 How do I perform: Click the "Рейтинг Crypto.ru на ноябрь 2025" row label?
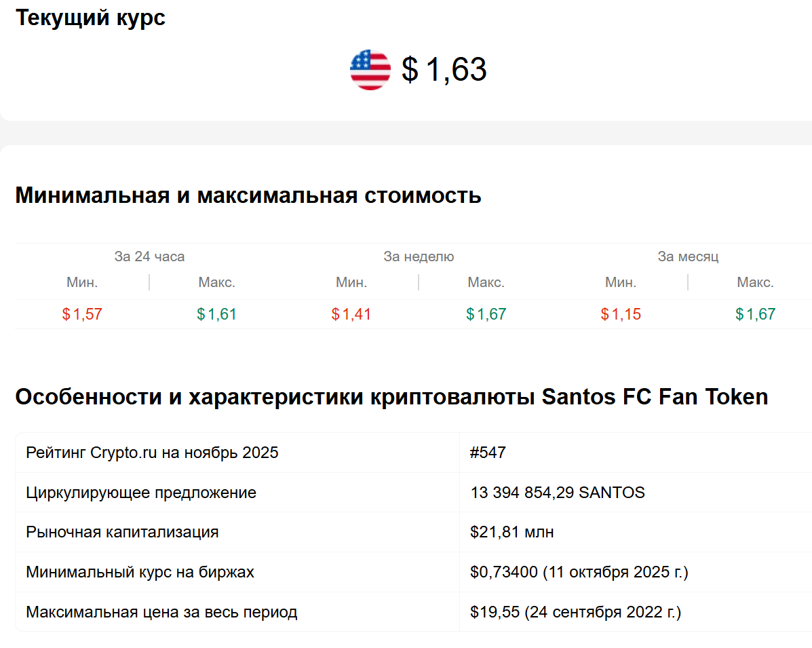(x=152, y=453)
